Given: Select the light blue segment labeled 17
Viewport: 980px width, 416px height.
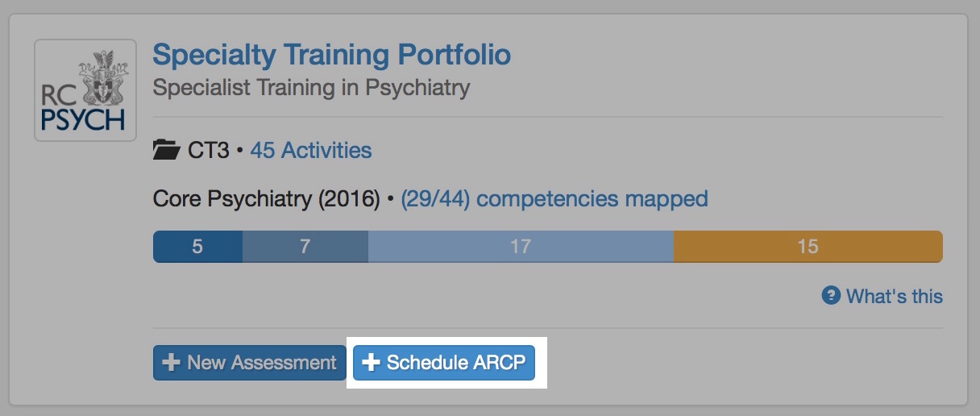Looking at the screenshot, I should pyautogui.click(x=521, y=247).
